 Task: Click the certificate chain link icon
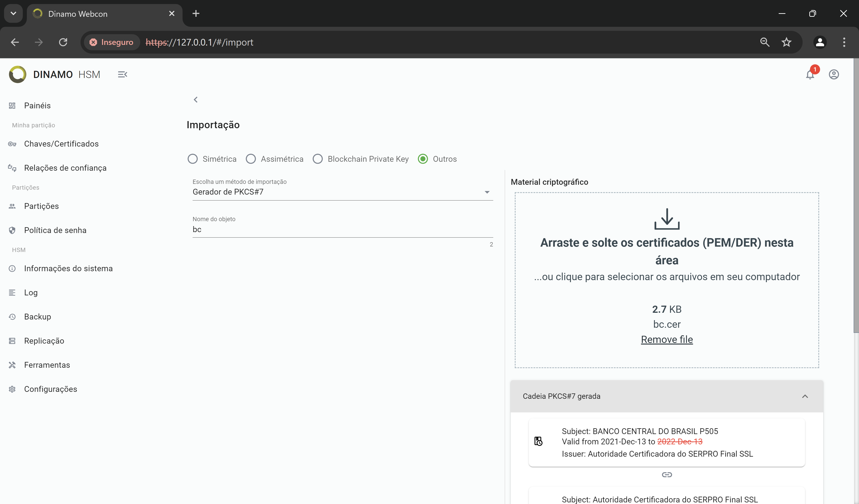click(x=667, y=475)
